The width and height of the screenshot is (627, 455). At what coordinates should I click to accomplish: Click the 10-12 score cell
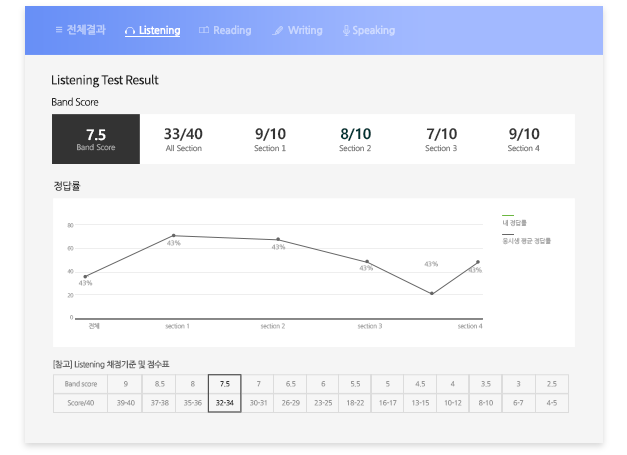click(x=453, y=403)
